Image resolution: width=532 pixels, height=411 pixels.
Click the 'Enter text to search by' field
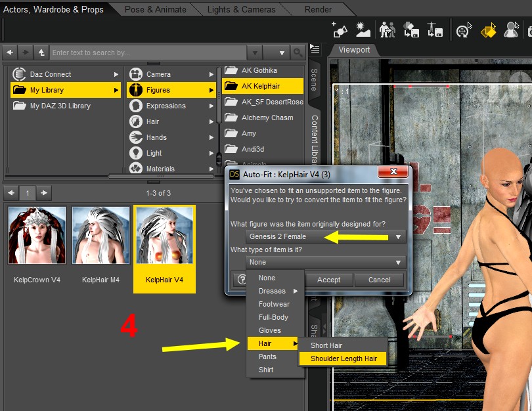click(x=148, y=53)
